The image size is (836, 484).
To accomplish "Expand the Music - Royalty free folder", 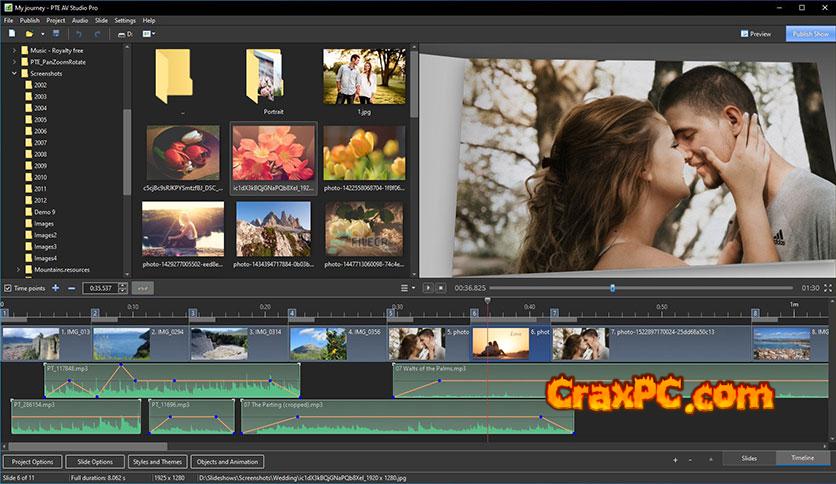I will 14,50.
